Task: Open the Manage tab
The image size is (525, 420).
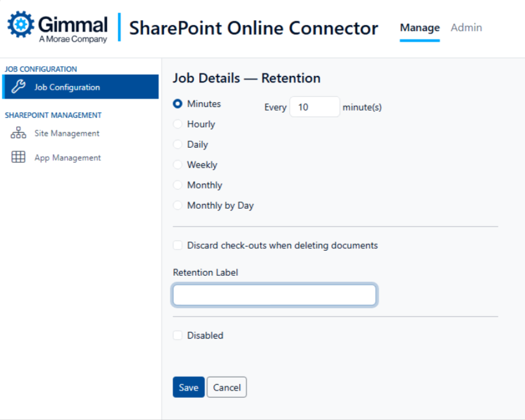Action: (419, 28)
